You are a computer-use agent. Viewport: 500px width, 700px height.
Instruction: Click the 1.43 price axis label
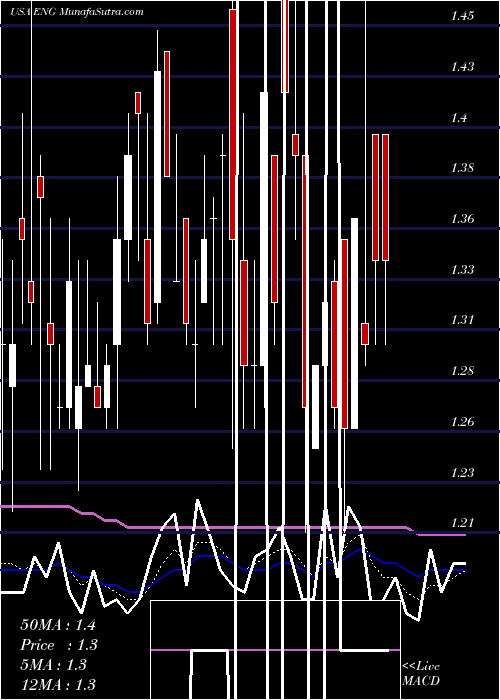(462, 67)
